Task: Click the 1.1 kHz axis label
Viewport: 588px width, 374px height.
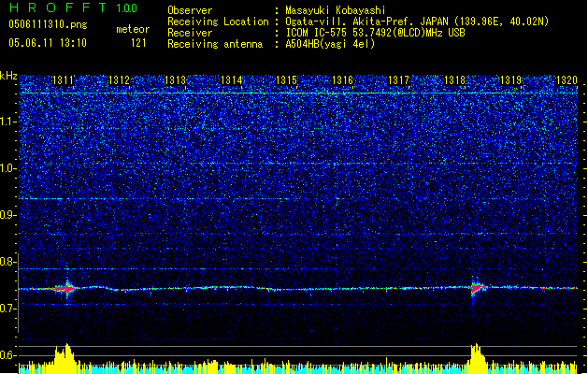Action: (x=8, y=122)
